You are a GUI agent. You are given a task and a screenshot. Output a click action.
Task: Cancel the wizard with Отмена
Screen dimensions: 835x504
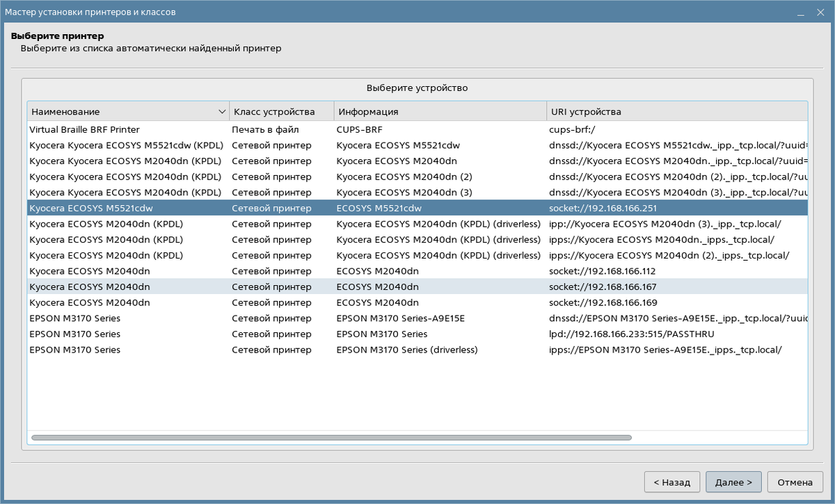pyautogui.click(x=795, y=482)
